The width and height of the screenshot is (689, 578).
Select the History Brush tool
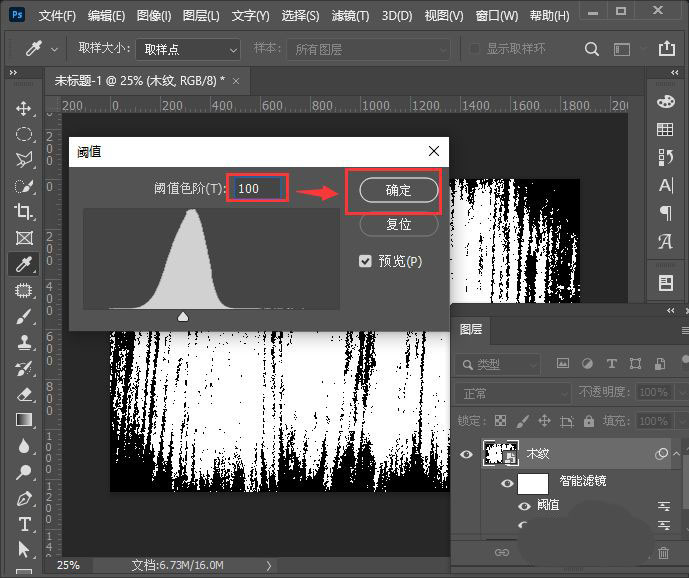pos(23,368)
